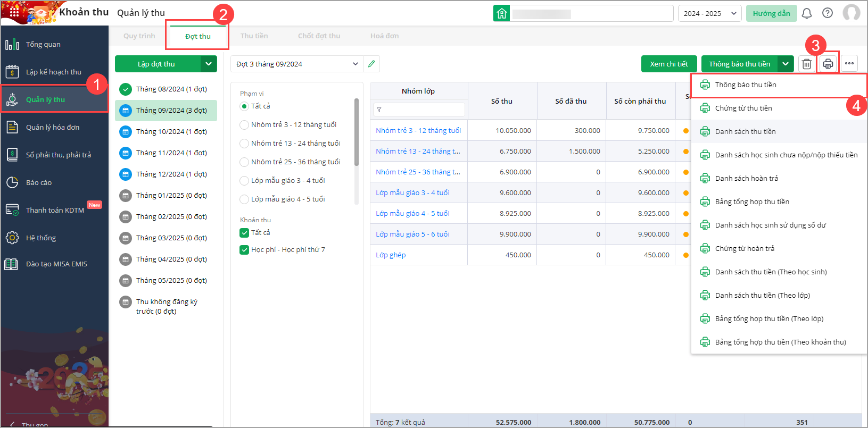The image size is (868, 428).
Task: Choose Chứng từ thu tiền from print menu
Action: (743, 108)
